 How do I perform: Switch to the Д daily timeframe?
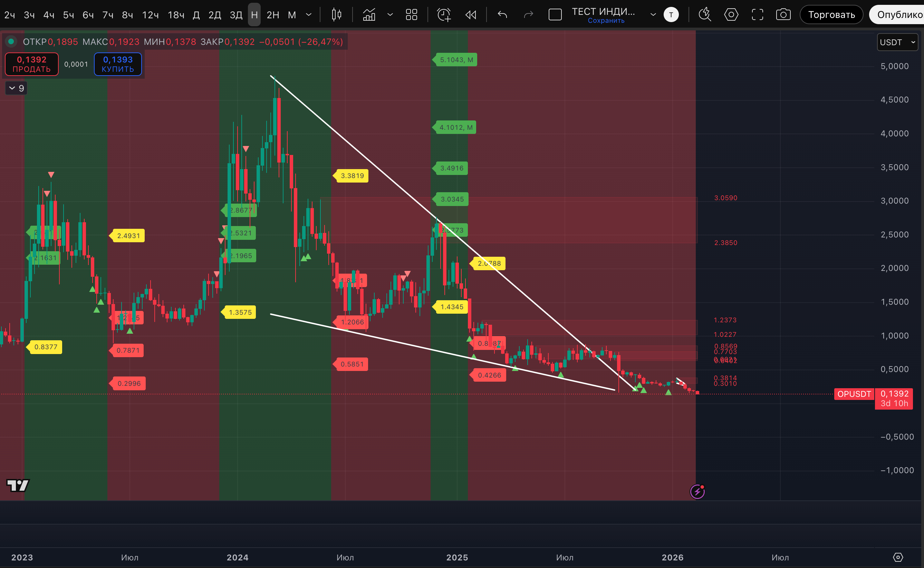click(196, 14)
